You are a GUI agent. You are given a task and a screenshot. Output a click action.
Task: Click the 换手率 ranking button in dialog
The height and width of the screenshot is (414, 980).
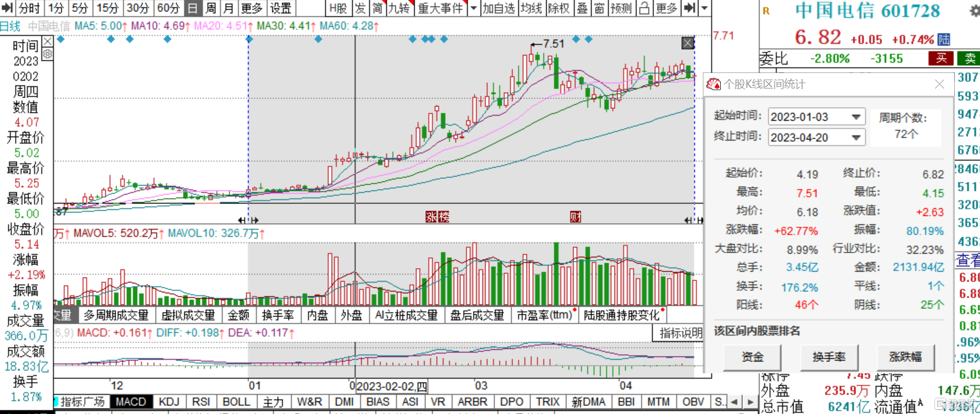click(829, 357)
